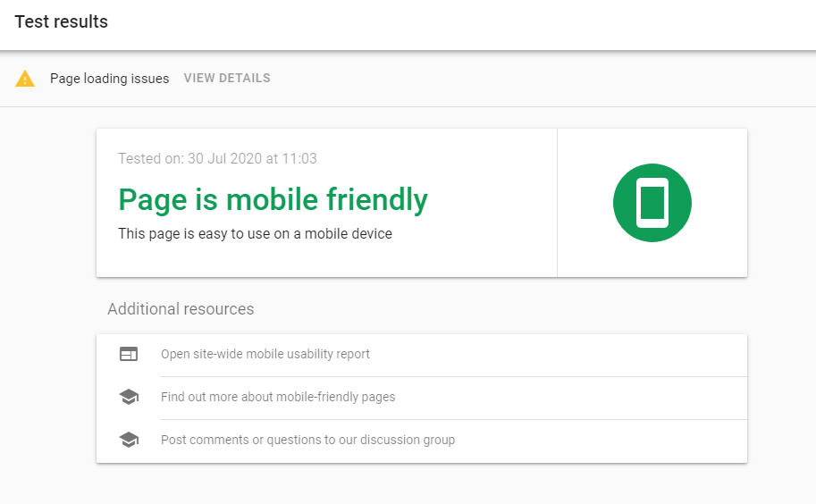The height and width of the screenshot is (504, 816).
Task: Open the VIEW DETAILS link
Action: pyautogui.click(x=227, y=79)
